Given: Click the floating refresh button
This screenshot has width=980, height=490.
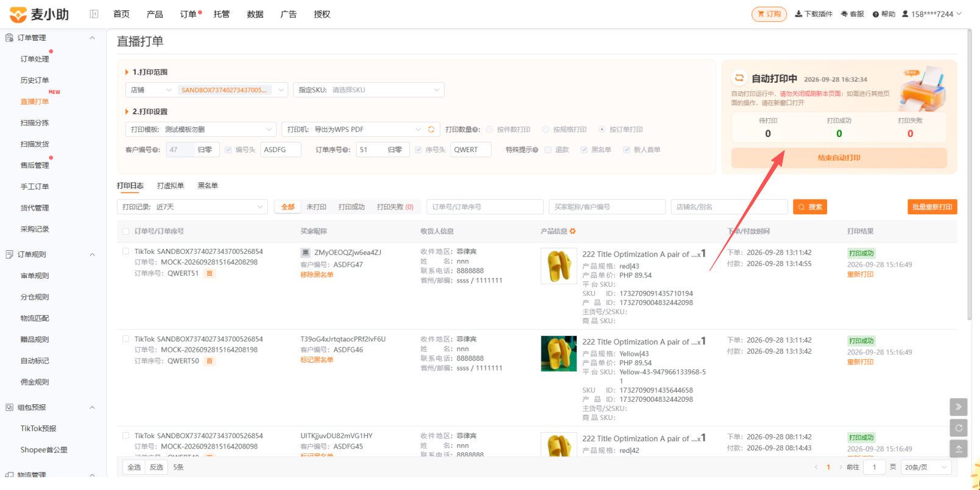Looking at the screenshot, I should (x=959, y=428).
